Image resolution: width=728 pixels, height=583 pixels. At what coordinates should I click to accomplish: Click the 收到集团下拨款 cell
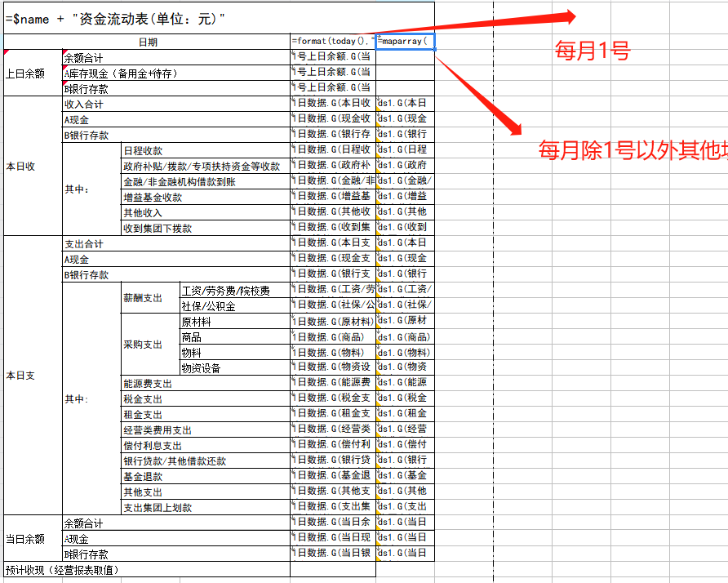(x=206, y=228)
